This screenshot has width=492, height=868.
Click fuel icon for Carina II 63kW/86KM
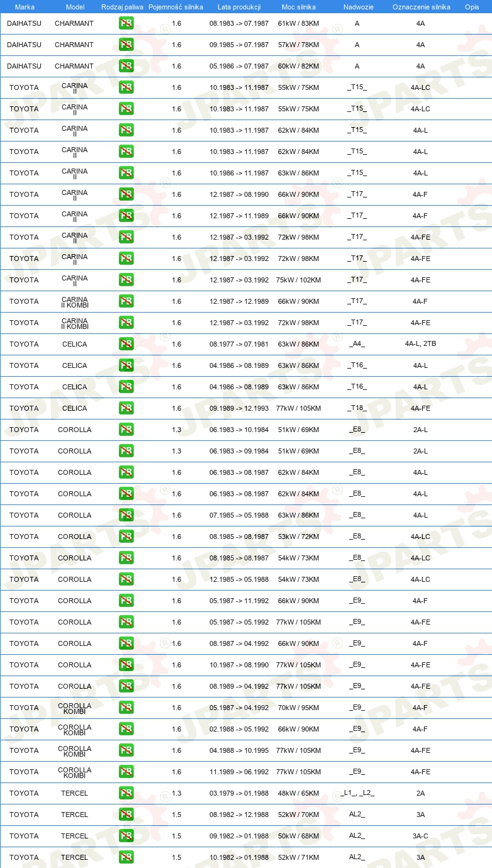126,173
